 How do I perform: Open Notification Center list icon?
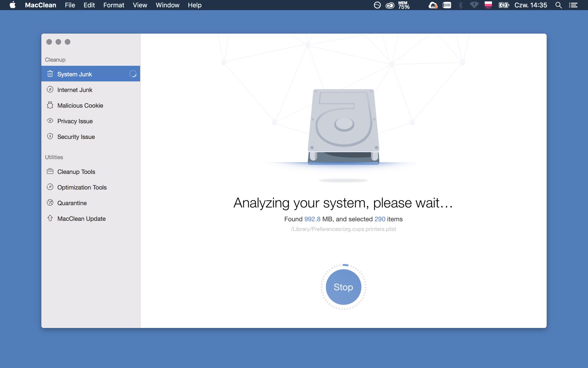573,5
